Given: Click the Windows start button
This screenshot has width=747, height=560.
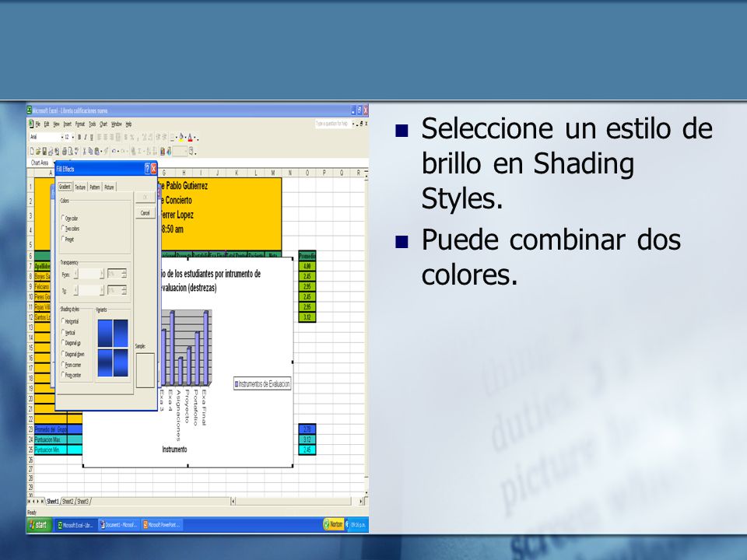Looking at the screenshot, I should click(39, 525).
